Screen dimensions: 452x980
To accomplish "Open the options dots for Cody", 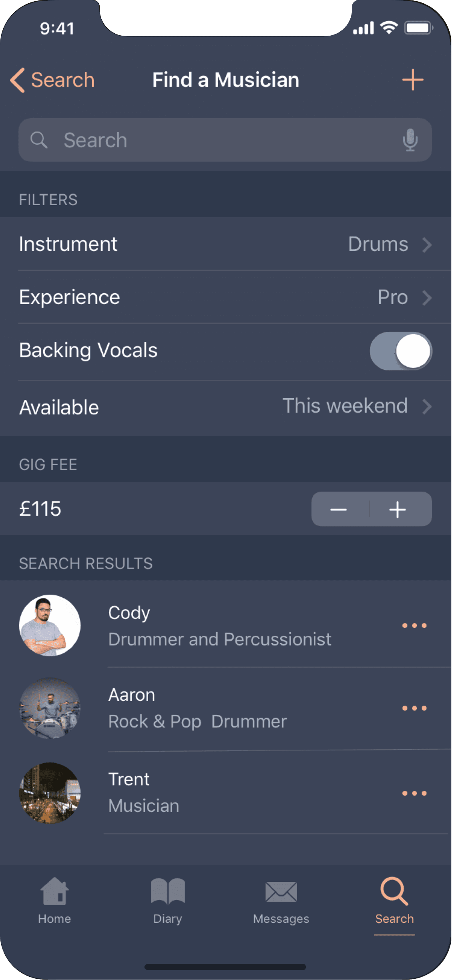I will coord(414,625).
